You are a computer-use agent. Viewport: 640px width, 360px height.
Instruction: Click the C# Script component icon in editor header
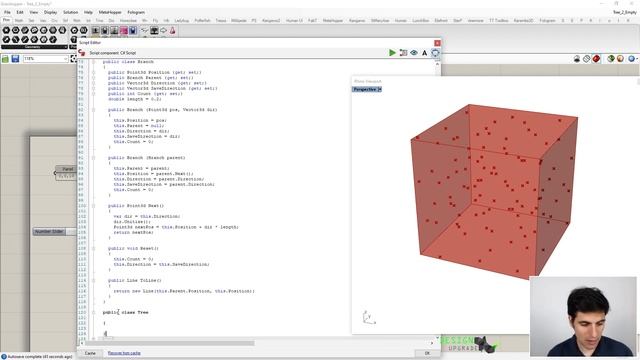pyautogui.click(x=82, y=53)
